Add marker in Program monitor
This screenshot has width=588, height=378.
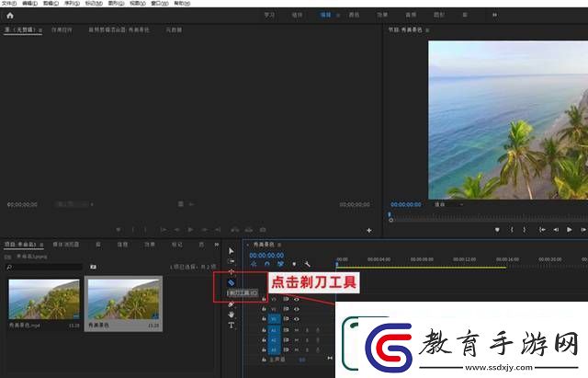point(497,229)
